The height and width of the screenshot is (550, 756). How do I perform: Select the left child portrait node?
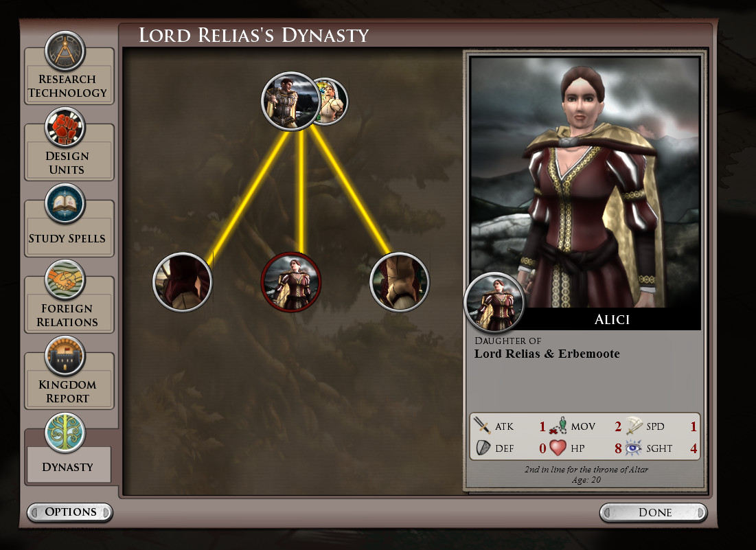click(182, 282)
